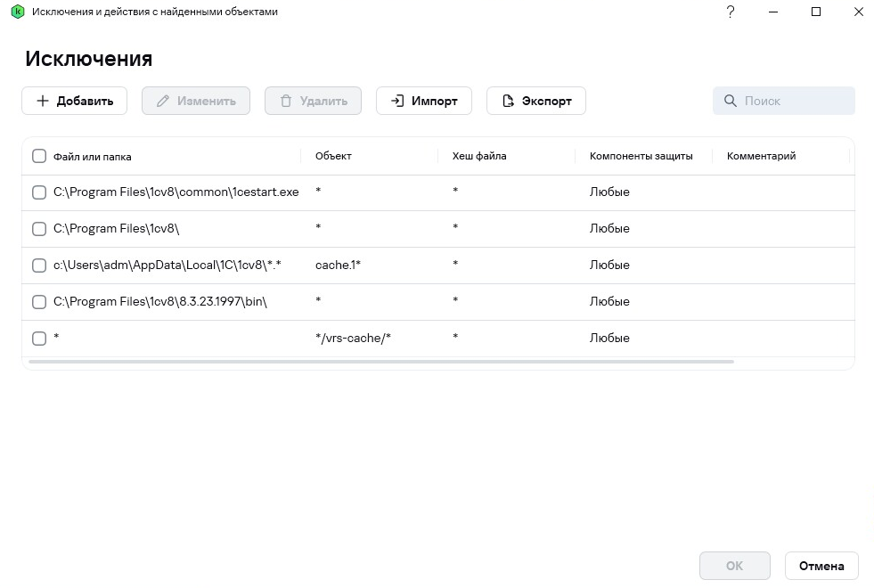Focus the Поиск search field
The height and width of the screenshot is (588, 874).
793,101
